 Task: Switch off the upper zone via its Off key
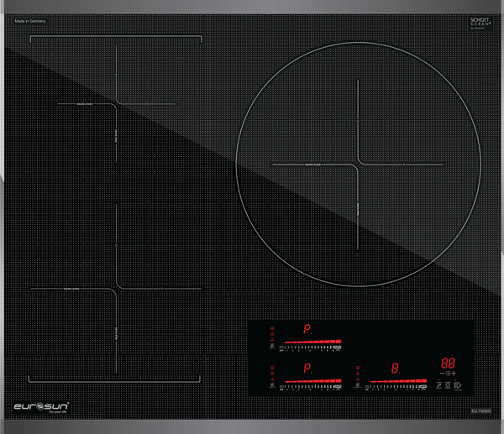281,348
